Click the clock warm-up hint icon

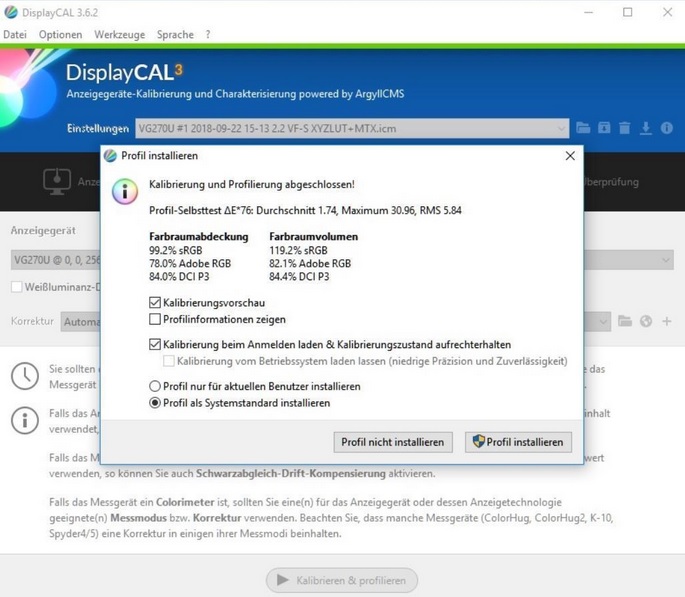25,376
